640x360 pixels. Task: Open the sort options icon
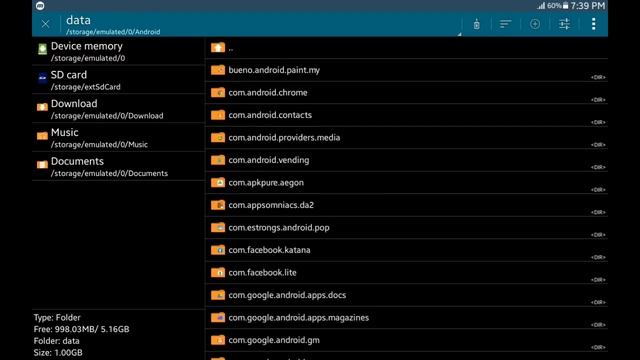tap(505, 24)
